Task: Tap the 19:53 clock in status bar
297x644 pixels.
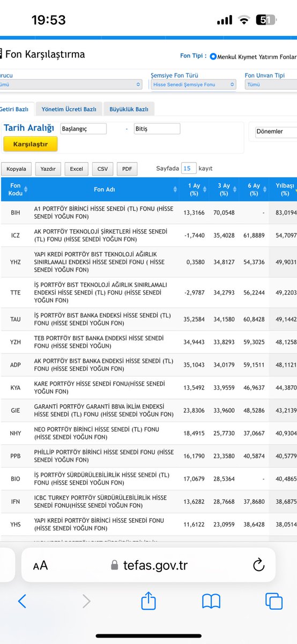Action: 49,20
